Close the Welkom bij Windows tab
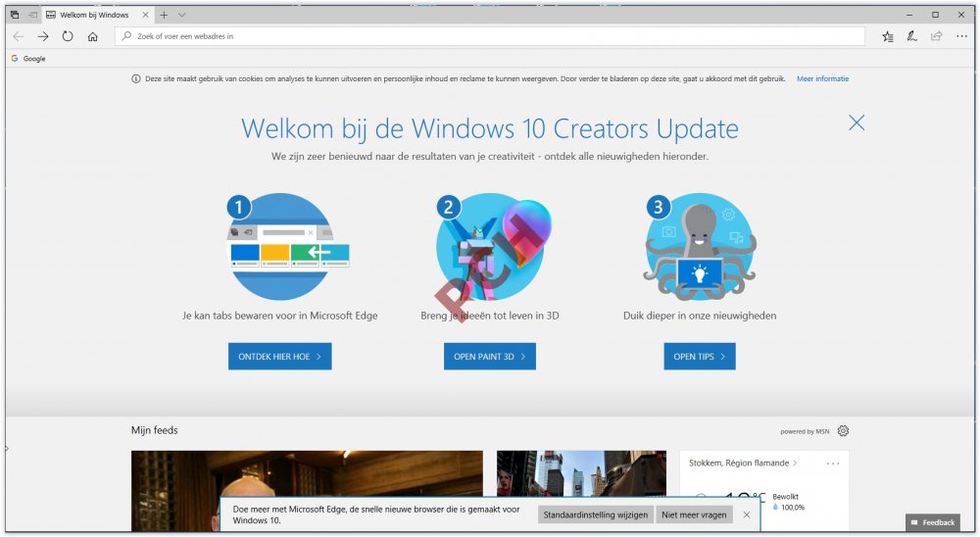The height and width of the screenshot is (537, 980). click(145, 15)
